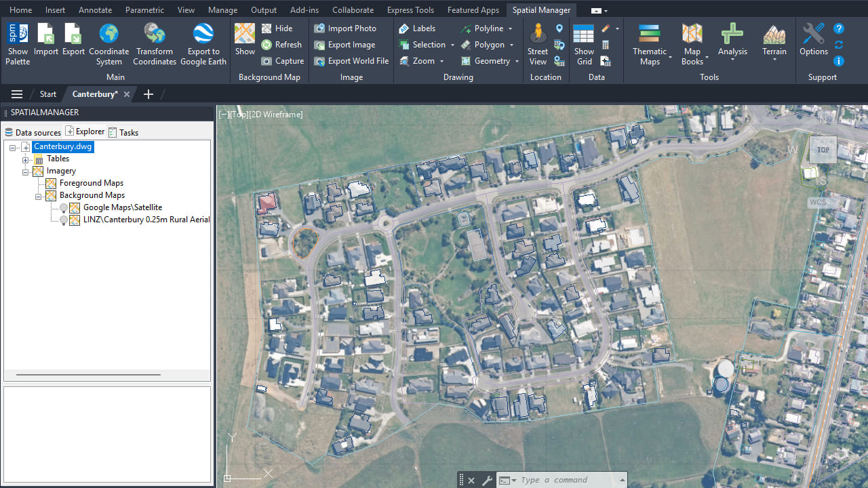The height and width of the screenshot is (488, 868).
Task: Toggle the Google Maps\Satellite background map marker
Action: 64,208
